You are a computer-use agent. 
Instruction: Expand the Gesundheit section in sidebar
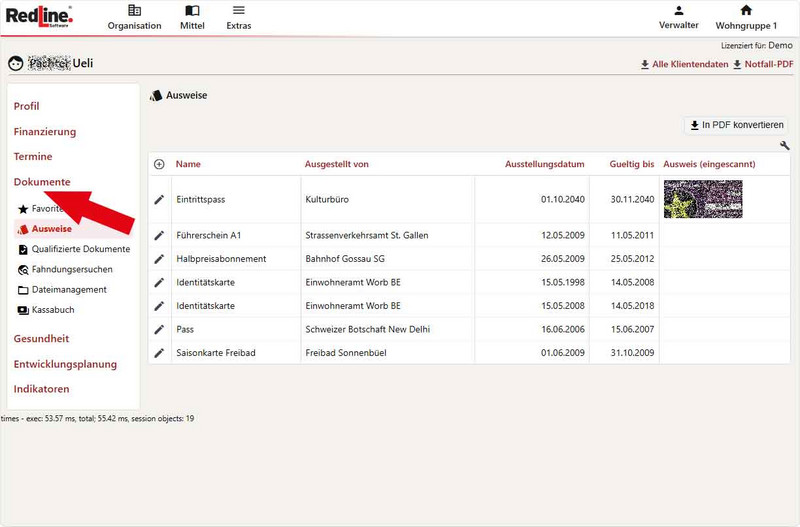[41, 339]
